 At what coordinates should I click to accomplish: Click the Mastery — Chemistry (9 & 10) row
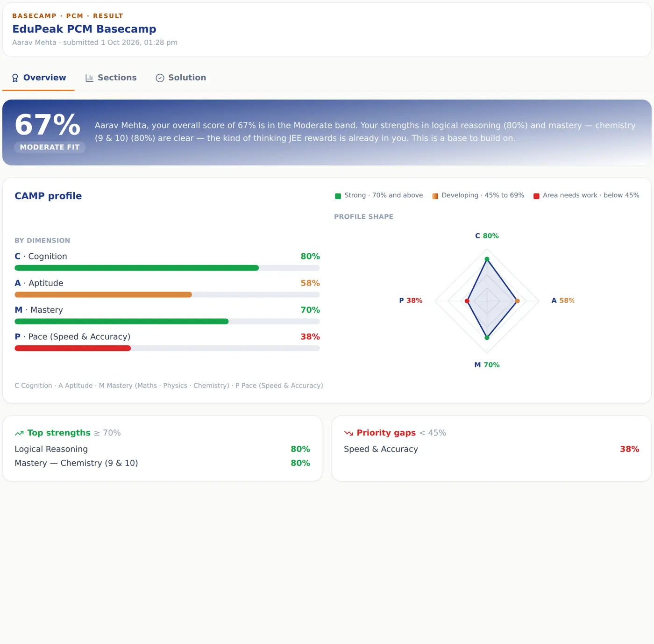coord(162,463)
